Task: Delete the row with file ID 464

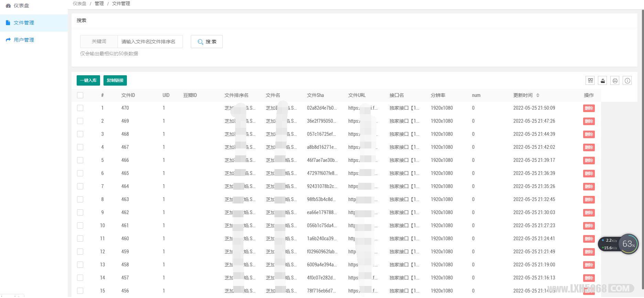Action: click(x=589, y=187)
